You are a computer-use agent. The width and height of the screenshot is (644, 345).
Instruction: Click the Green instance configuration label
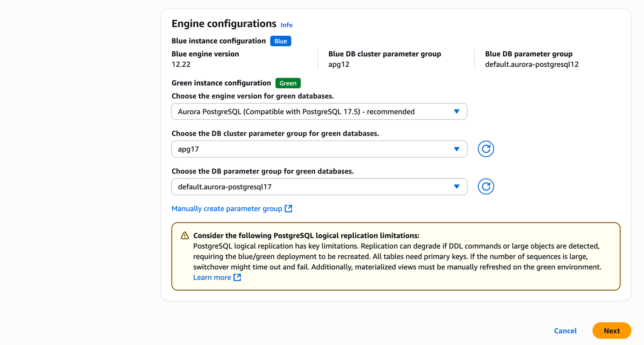(x=221, y=83)
